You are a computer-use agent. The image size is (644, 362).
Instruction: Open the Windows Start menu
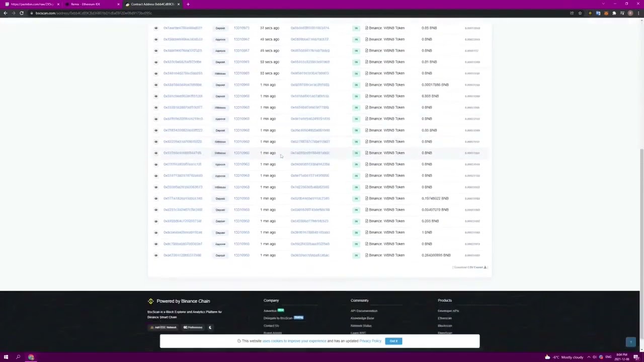(6, 357)
